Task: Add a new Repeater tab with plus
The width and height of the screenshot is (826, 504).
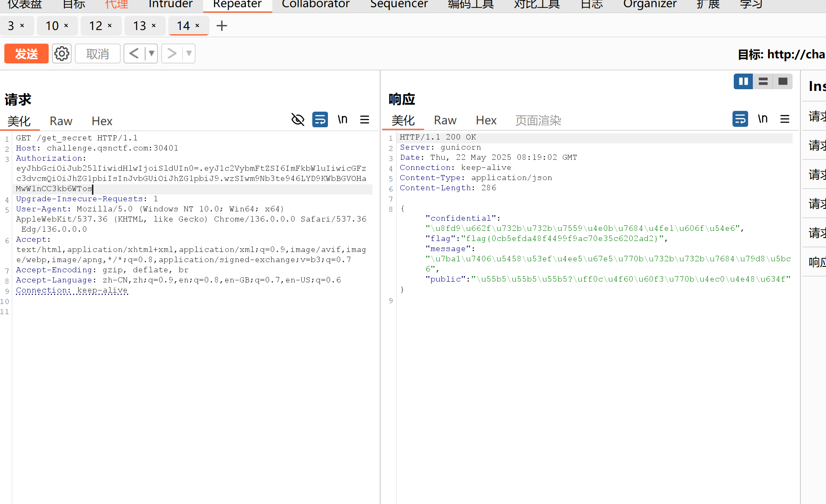Action: pos(222,26)
